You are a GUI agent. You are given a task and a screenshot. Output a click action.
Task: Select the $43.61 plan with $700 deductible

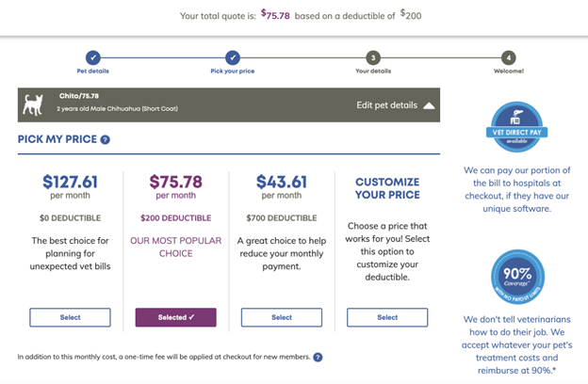click(282, 317)
